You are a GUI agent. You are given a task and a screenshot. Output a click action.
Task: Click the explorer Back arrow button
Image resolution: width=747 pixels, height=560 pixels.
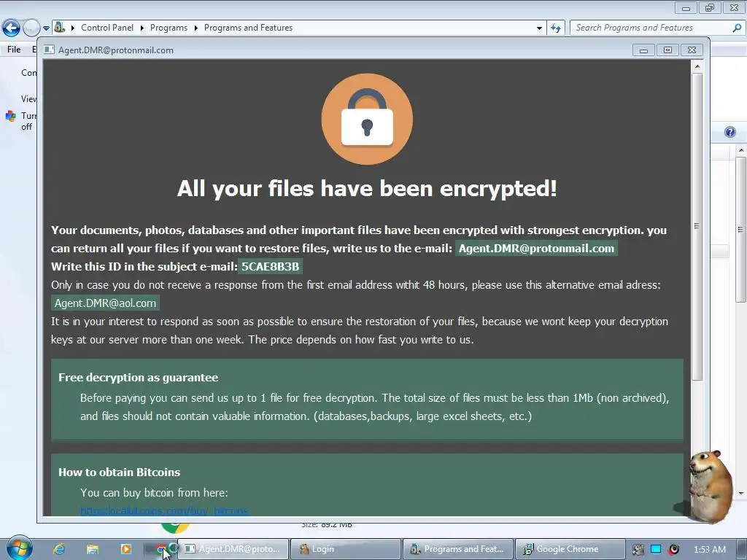tap(12, 28)
